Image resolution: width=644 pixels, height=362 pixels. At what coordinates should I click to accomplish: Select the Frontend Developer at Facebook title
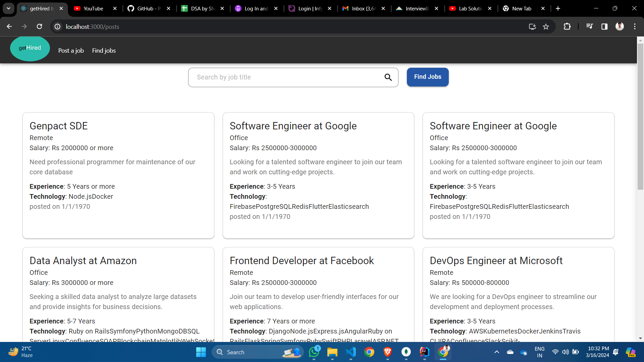(x=302, y=261)
